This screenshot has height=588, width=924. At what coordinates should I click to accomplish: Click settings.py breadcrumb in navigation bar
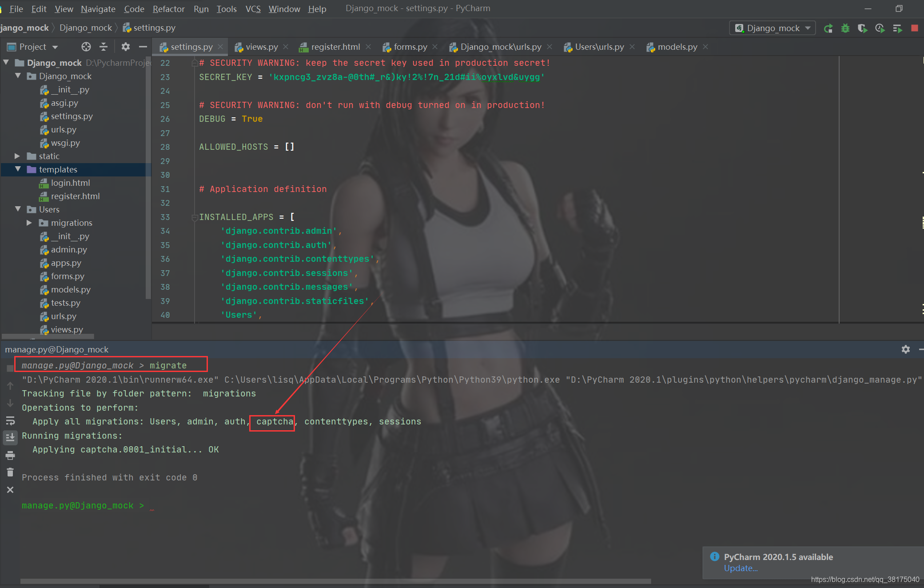(x=149, y=28)
